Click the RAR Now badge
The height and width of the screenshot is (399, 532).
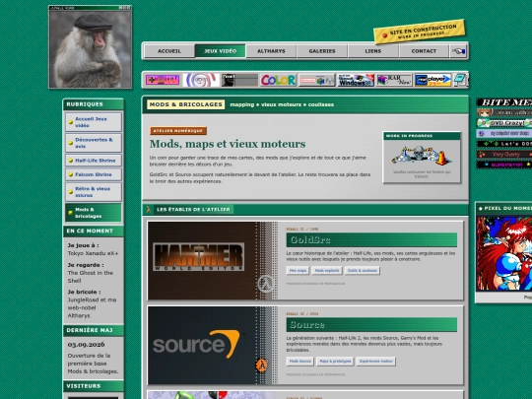point(394,80)
